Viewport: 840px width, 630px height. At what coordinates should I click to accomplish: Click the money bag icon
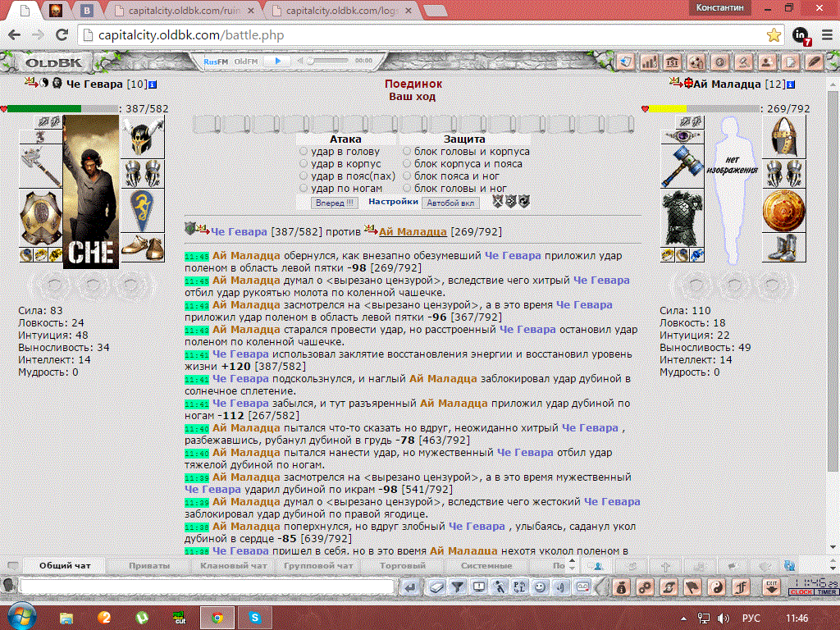(x=621, y=587)
